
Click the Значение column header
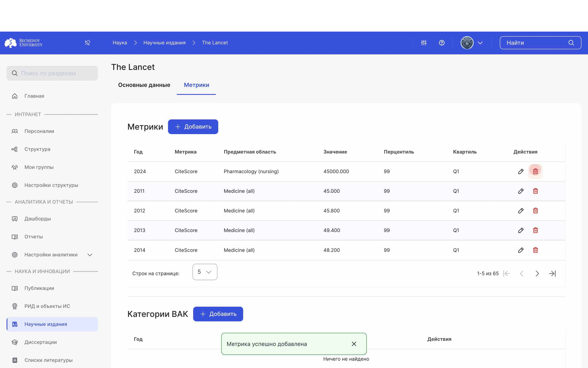pyautogui.click(x=335, y=152)
